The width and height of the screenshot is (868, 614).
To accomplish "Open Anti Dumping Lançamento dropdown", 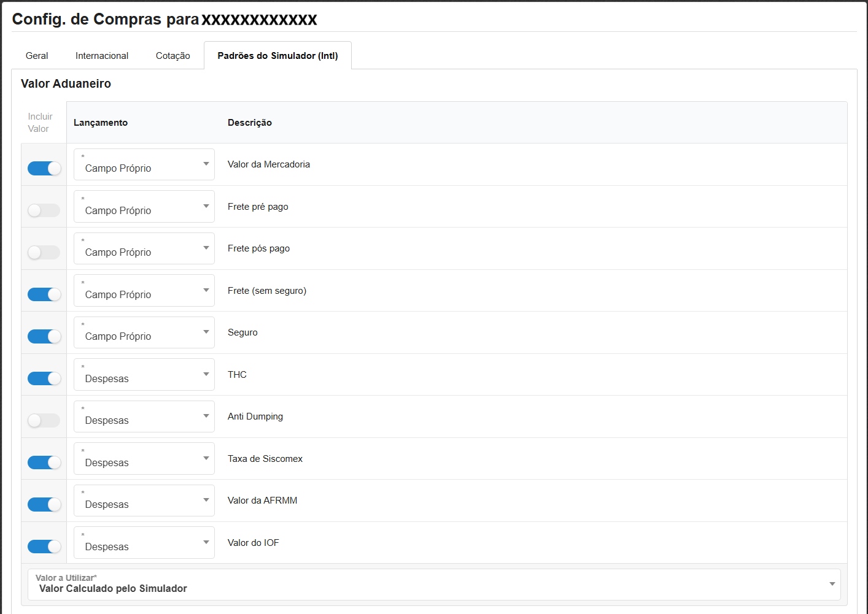I will [x=144, y=416].
